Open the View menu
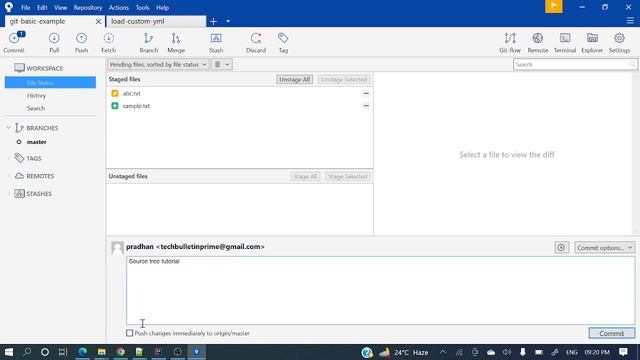Viewport: 640px width, 360px height. click(x=60, y=7)
